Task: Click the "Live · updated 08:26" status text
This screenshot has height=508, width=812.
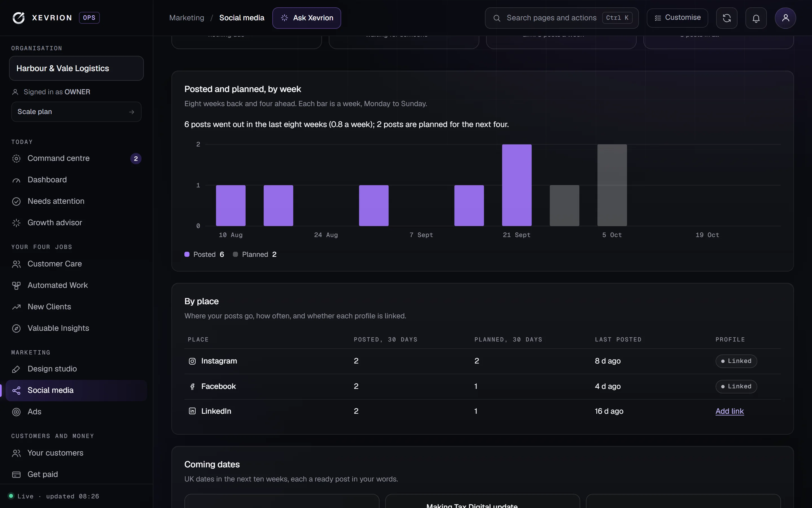Action: [58, 496]
